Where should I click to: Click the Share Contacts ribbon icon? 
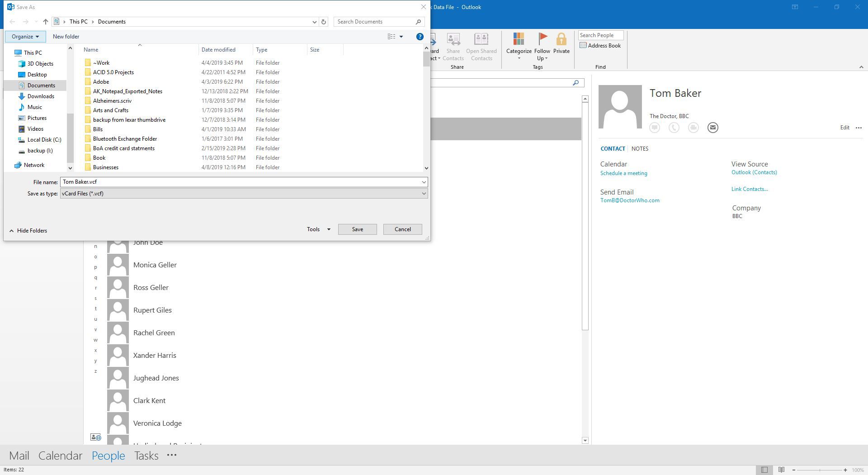[453, 39]
